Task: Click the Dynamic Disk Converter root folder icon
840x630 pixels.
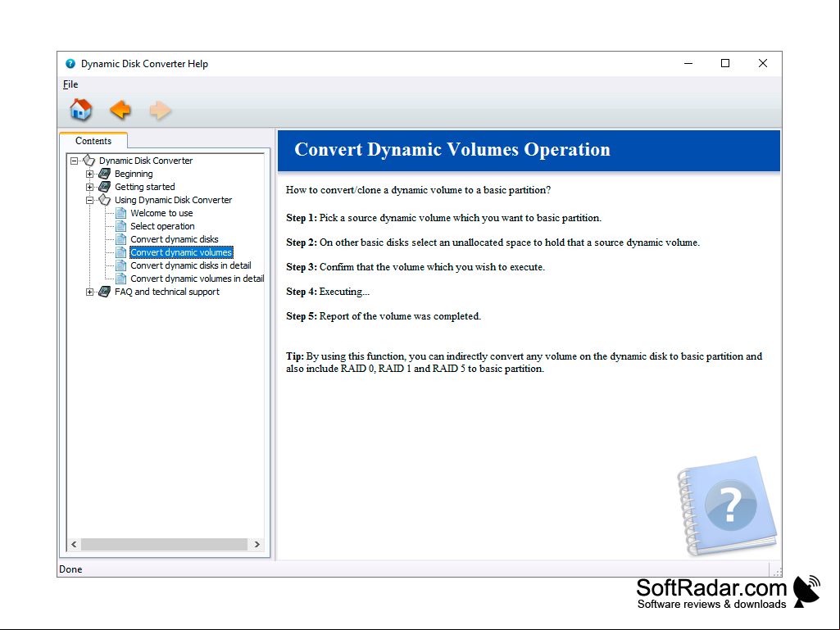Action: coord(89,161)
